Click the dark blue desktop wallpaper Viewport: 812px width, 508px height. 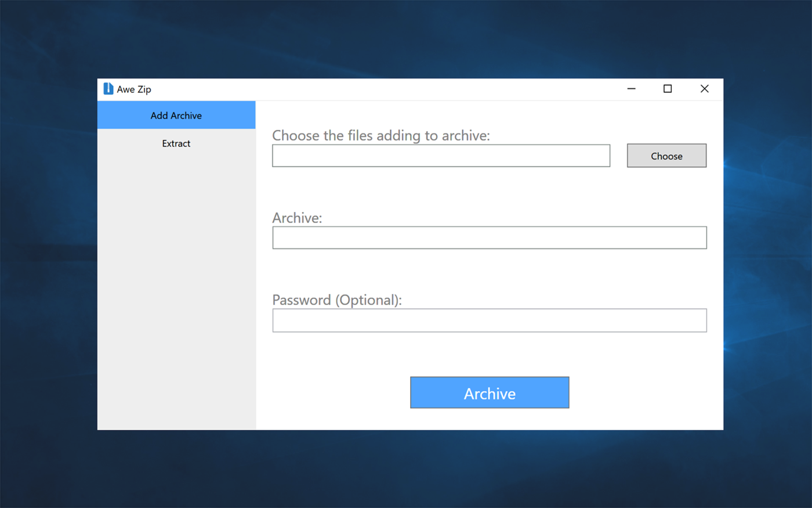tap(406, 35)
